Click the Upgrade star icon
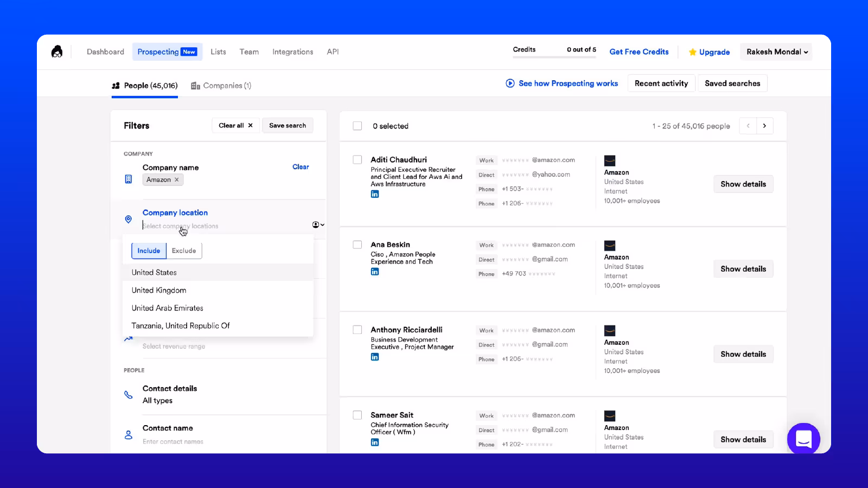The image size is (868, 488). [692, 52]
